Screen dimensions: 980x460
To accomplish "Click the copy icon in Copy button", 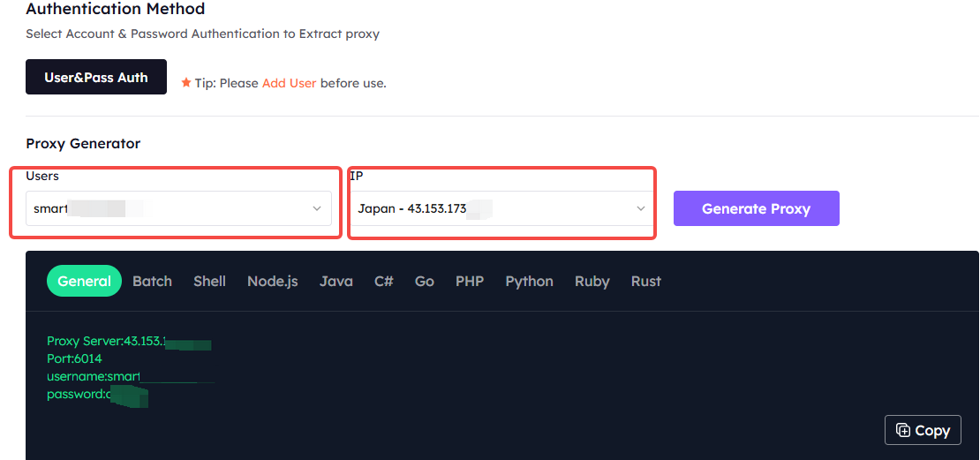I will [x=903, y=430].
